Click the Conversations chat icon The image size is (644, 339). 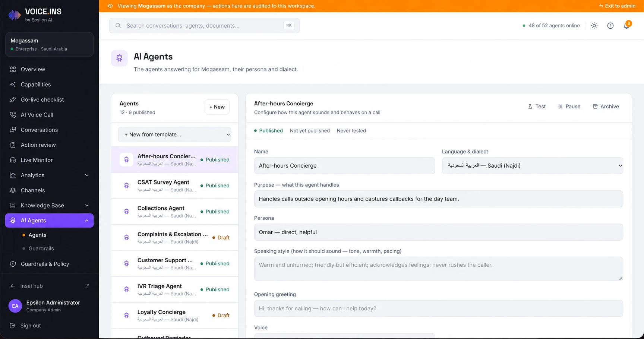click(13, 130)
